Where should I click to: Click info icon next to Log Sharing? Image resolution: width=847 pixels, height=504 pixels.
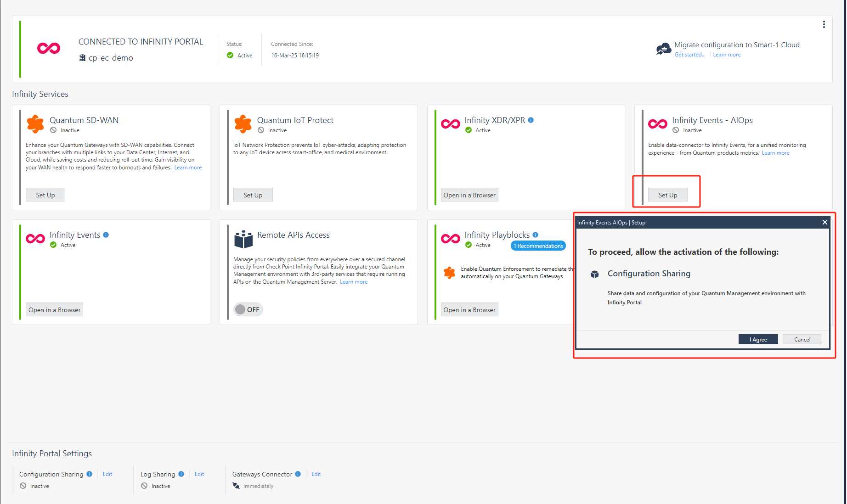tap(181, 474)
